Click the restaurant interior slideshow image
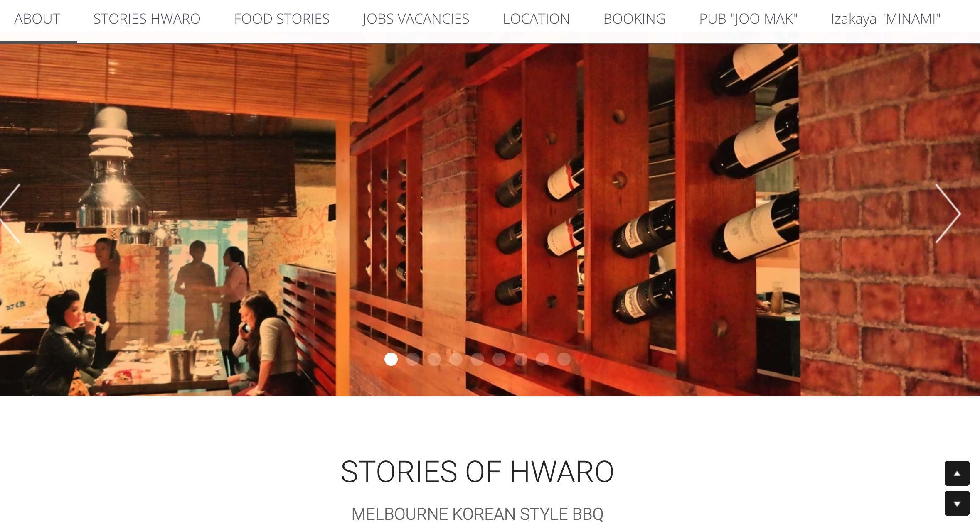This screenshot has height=529, width=980. (x=490, y=220)
